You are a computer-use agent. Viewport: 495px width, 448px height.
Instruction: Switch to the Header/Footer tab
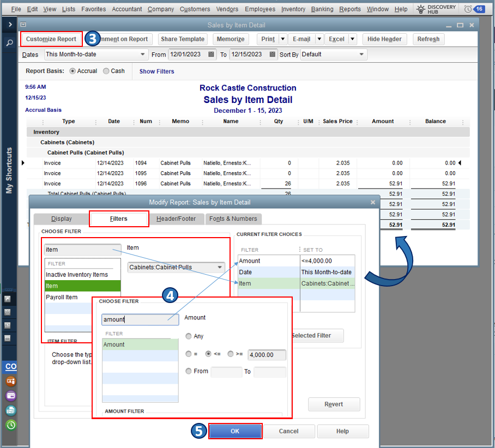[177, 219]
